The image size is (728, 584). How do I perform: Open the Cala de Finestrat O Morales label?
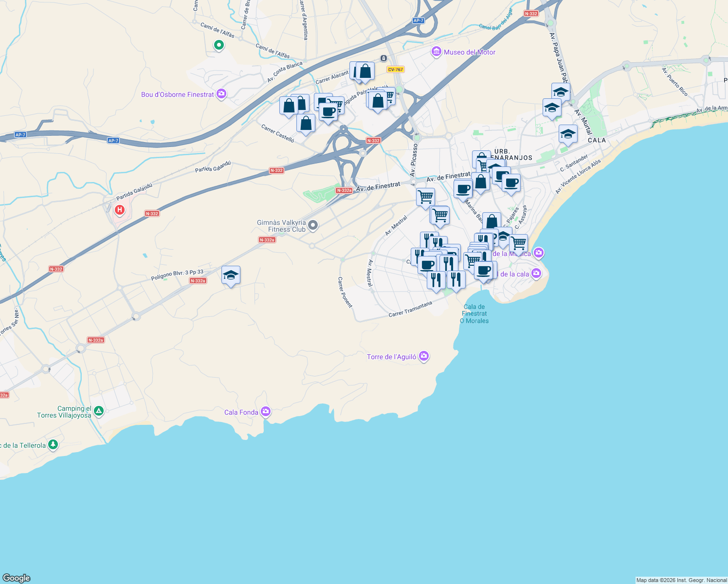click(x=474, y=313)
